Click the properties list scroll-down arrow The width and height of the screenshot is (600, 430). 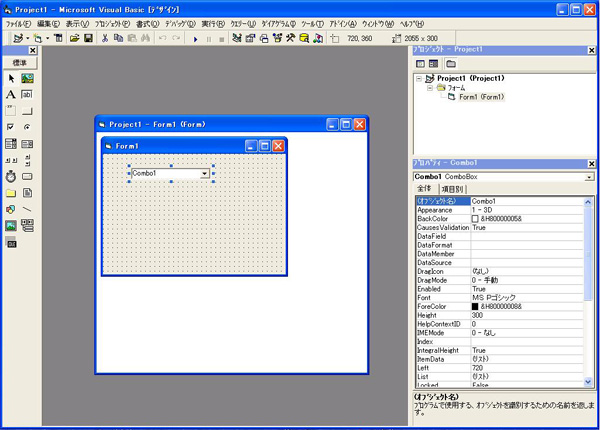pos(588,382)
